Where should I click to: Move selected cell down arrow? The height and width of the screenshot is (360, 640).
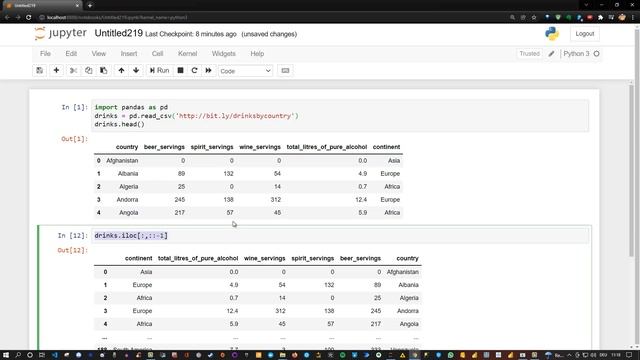point(136,71)
